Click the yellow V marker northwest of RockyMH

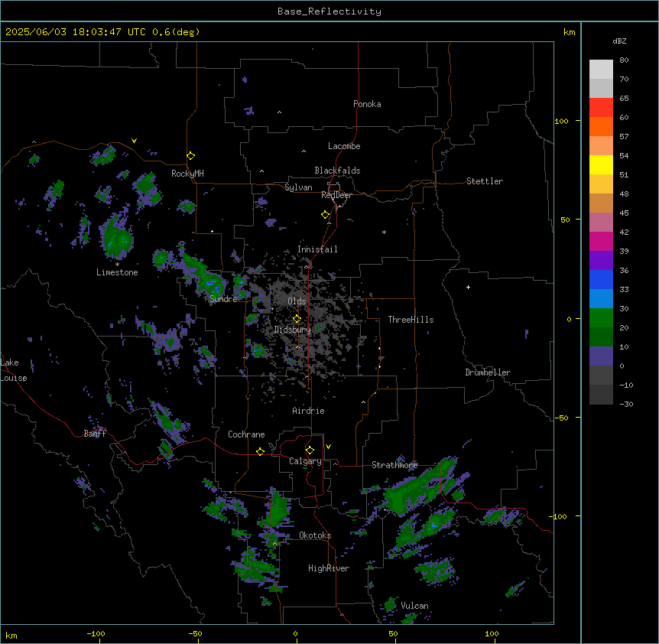click(134, 141)
